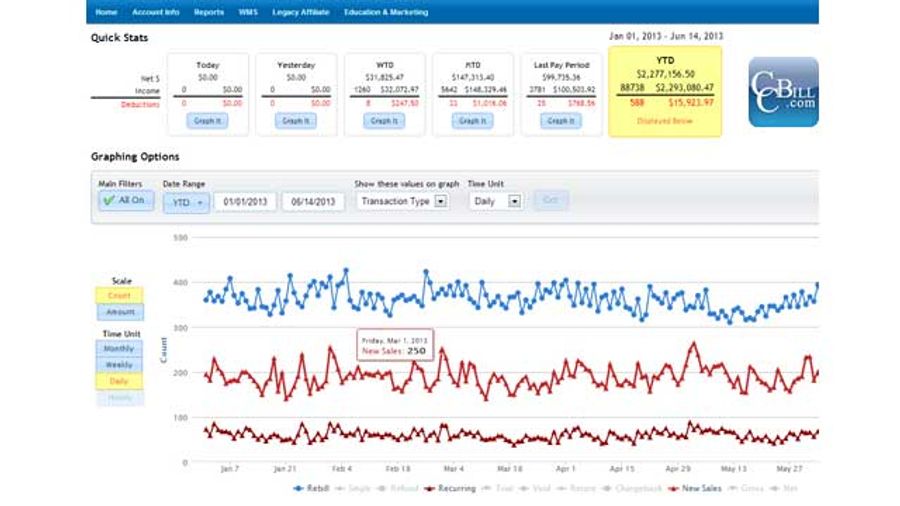The image size is (900, 506).
Task: Click the date range Jan 01, 2013 - Jun 14, 2013
Action: (666, 36)
